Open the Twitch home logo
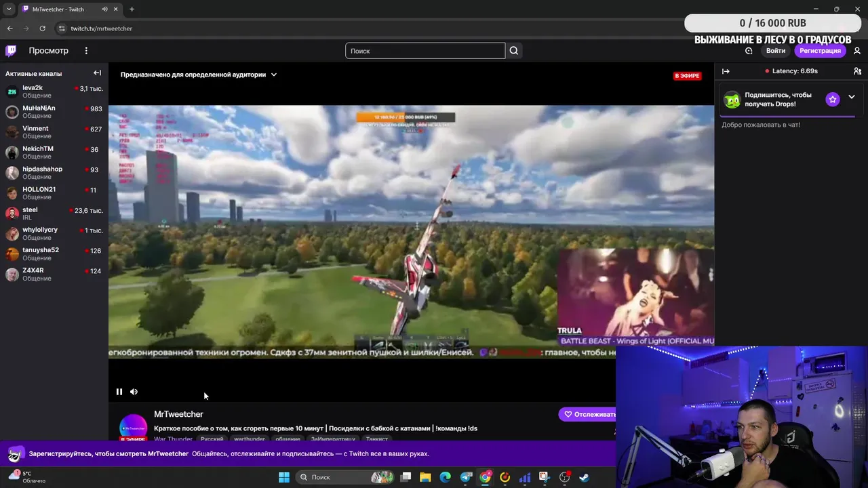The width and height of the screenshot is (868, 488). pos(11,51)
